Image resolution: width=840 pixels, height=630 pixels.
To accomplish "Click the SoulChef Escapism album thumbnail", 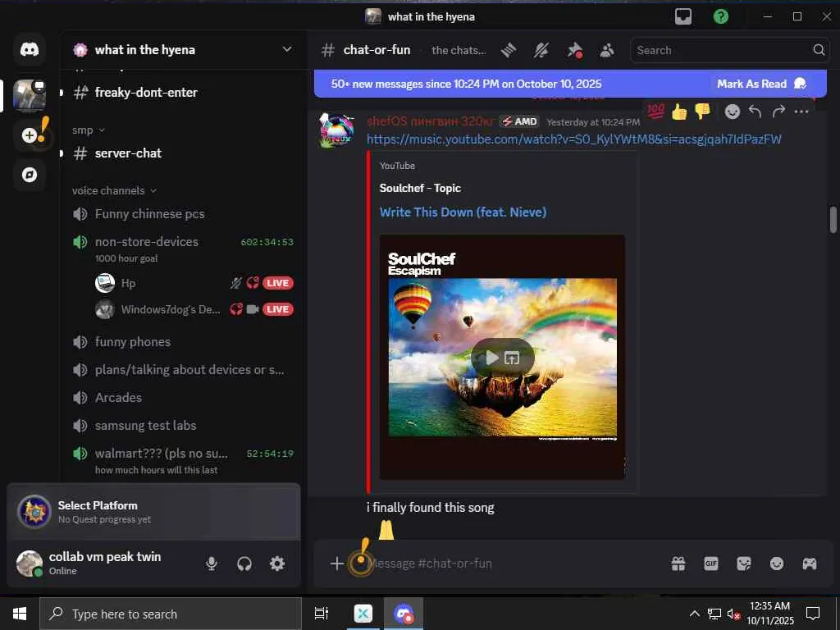I will (x=502, y=358).
